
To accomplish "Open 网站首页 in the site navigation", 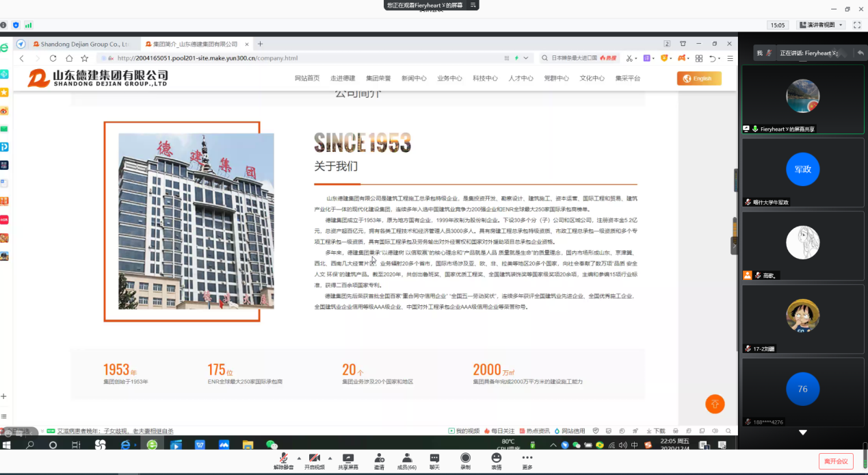I will (x=307, y=78).
